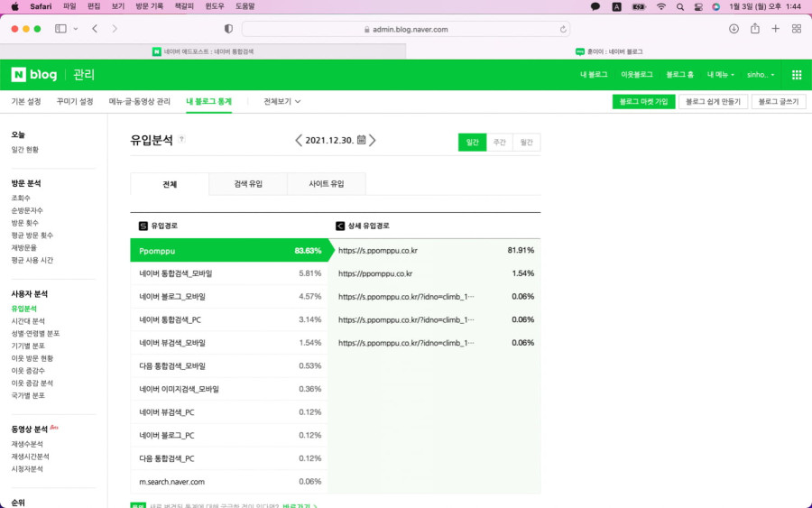Select 네이버 블로그_모바일 row

pyautogui.click(x=229, y=297)
